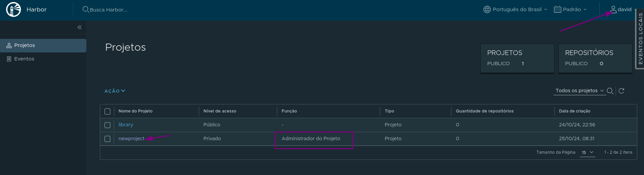Screen dimensions: 644x175
Task: Expand the Todos os projetos filter
Action: point(579,91)
